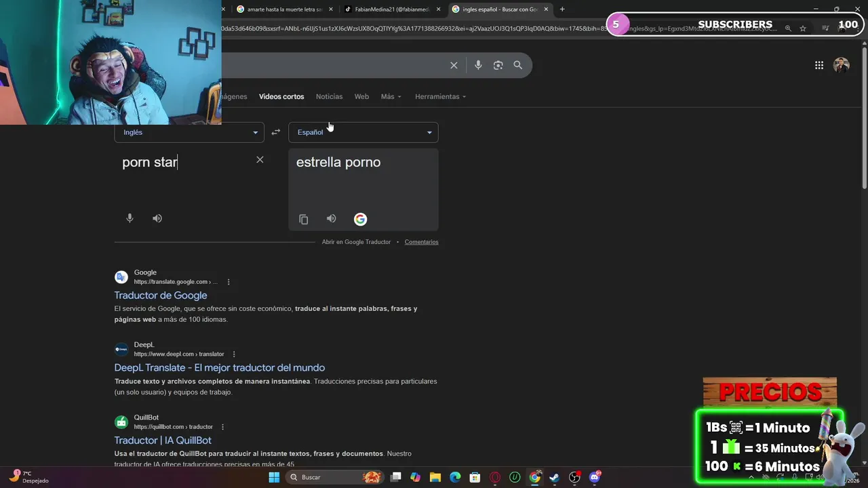
Task: Click the translate.google.com result URL
Action: 176,282
